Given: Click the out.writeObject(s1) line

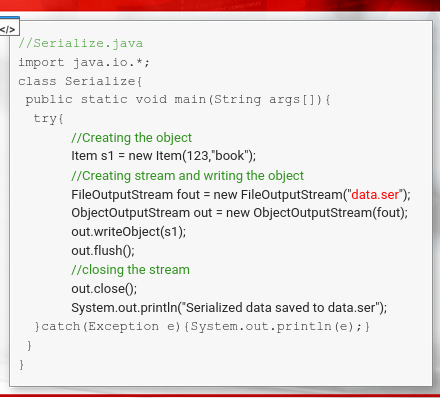Looking at the screenshot, I should click(x=129, y=232).
